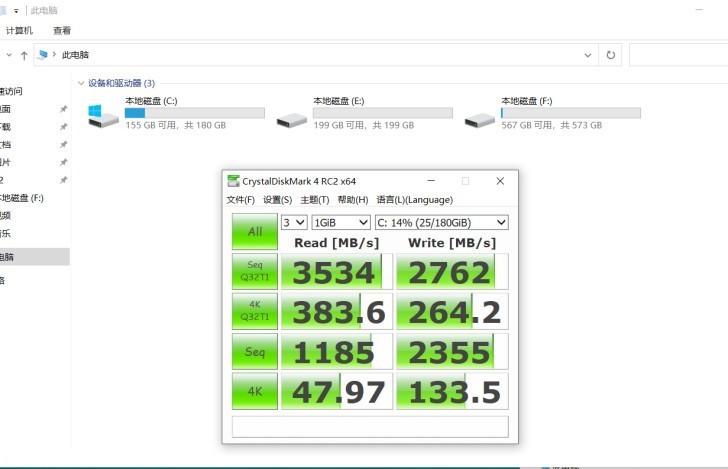
Task: Open the target drive dropdown C: 14%
Action: [442, 222]
